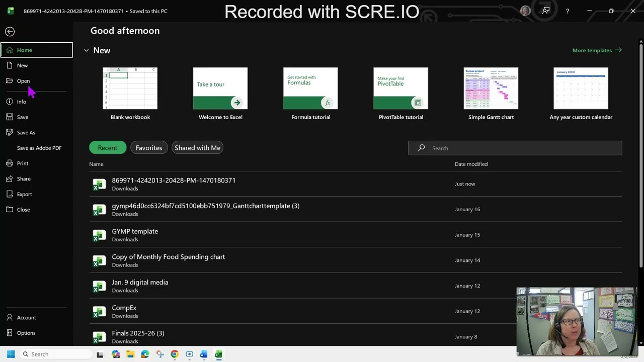Choose the Any year custom calendar template

click(581, 94)
